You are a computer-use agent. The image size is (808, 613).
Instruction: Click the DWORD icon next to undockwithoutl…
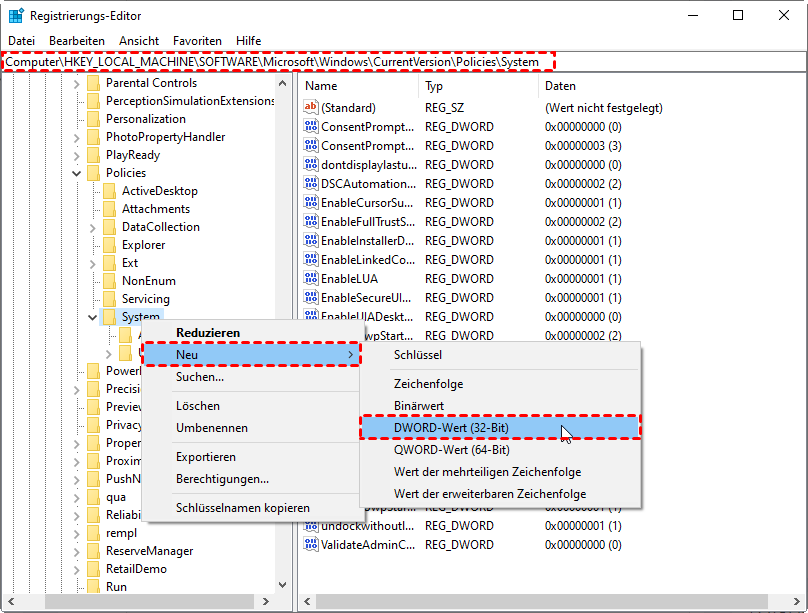pyautogui.click(x=311, y=526)
